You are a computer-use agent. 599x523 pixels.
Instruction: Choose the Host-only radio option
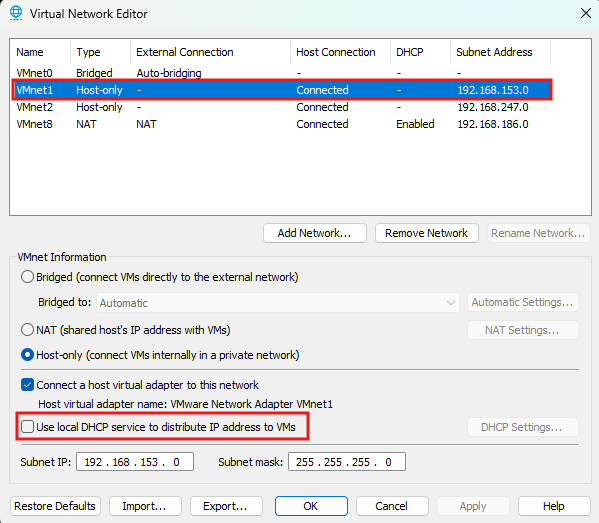click(27, 355)
